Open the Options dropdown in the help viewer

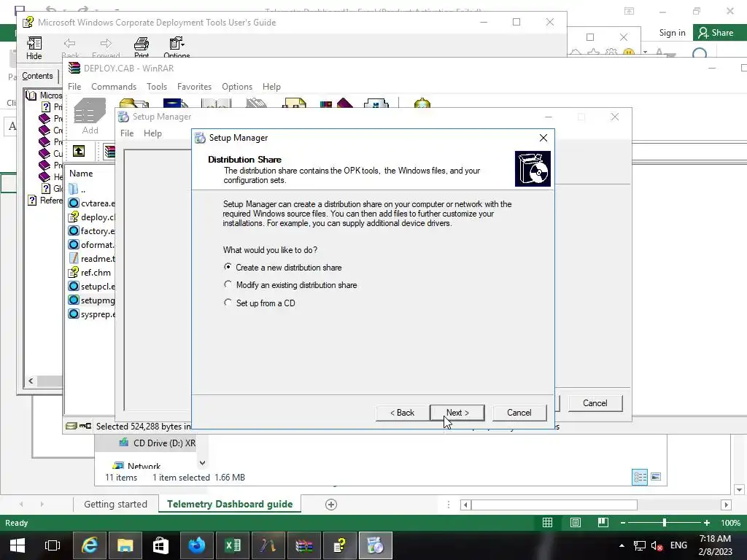coord(177,47)
